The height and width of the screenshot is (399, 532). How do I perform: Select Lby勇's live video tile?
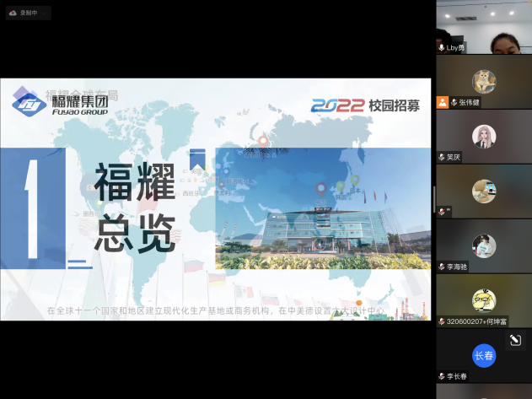[x=483, y=24]
